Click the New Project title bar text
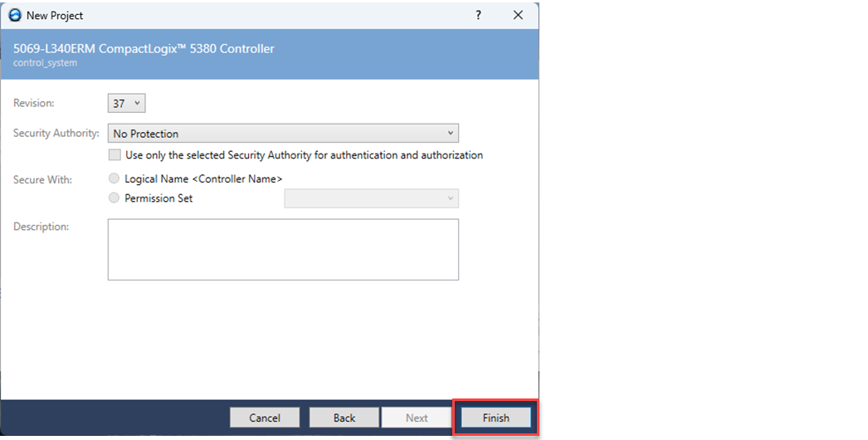 55,15
